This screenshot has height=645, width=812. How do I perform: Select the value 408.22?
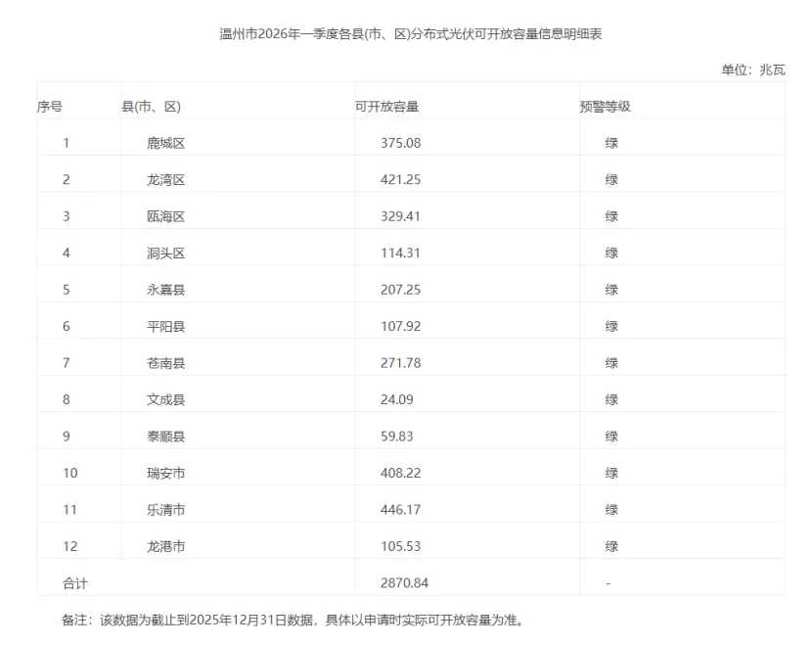(x=400, y=473)
